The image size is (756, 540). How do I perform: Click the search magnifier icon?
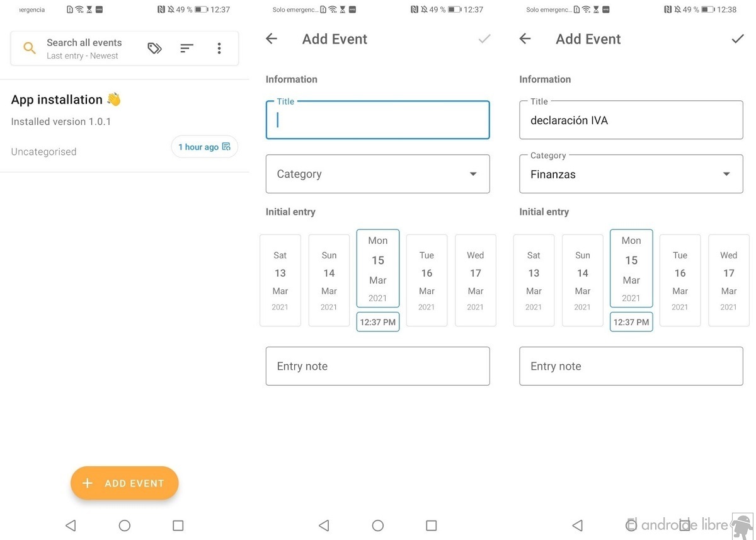pos(30,49)
